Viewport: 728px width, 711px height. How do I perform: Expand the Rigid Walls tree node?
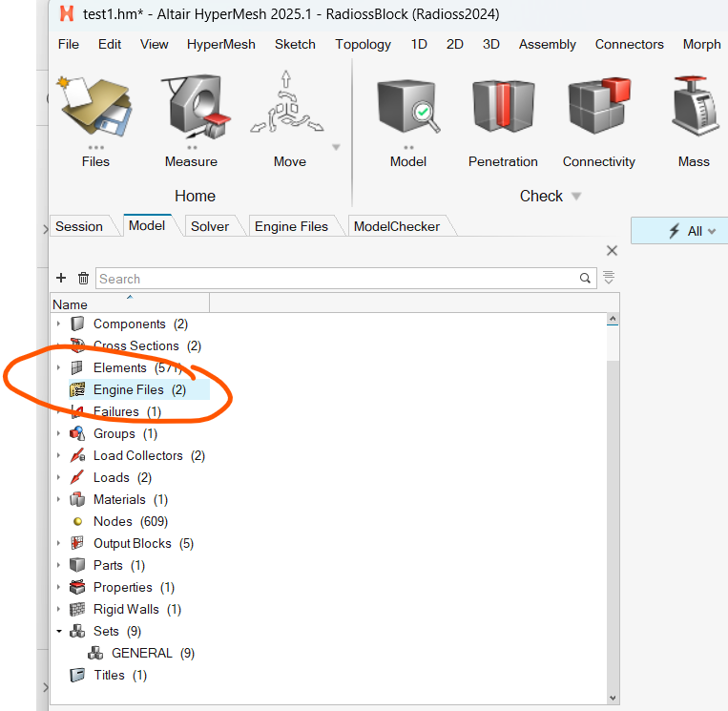tap(58, 609)
